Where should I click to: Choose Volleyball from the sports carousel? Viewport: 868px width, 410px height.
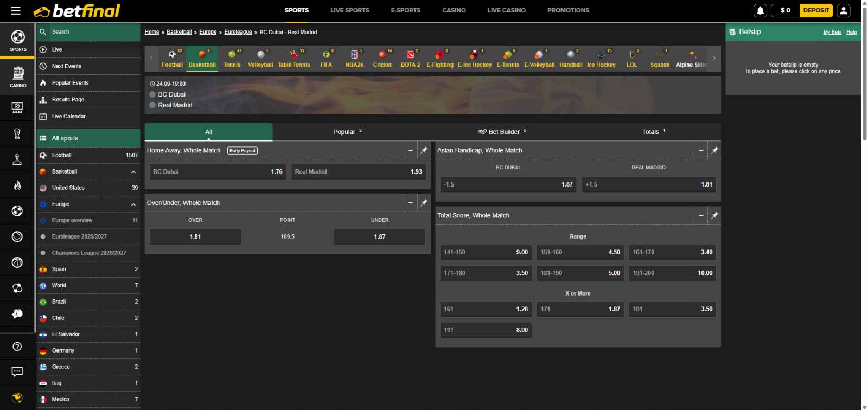pos(260,58)
